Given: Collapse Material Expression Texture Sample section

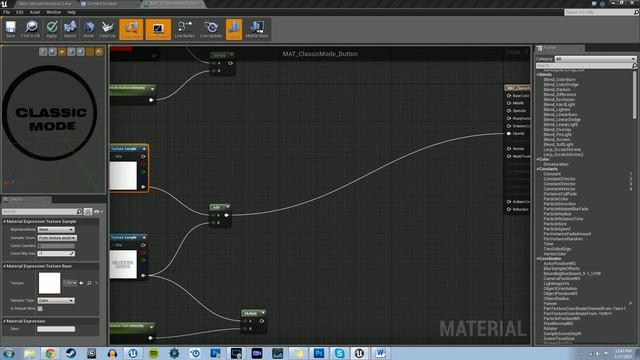Looking at the screenshot, I should [4, 221].
